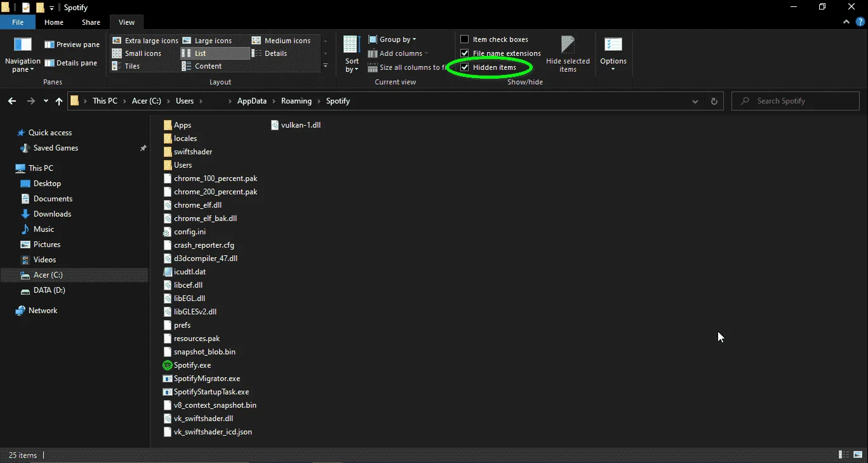Select DATA (D:) drive in sidebar
This screenshot has width=868, height=463.
(49, 290)
